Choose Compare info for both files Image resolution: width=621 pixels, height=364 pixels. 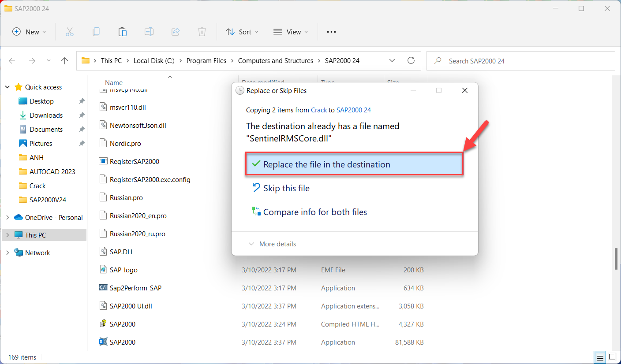coord(309,212)
